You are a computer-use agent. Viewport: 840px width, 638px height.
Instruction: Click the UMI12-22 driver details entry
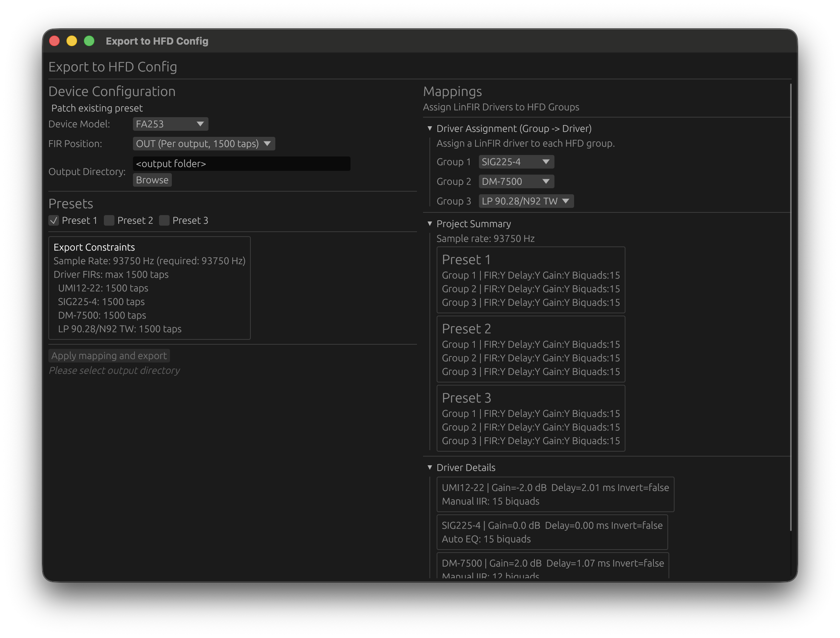click(x=555, y=494)
